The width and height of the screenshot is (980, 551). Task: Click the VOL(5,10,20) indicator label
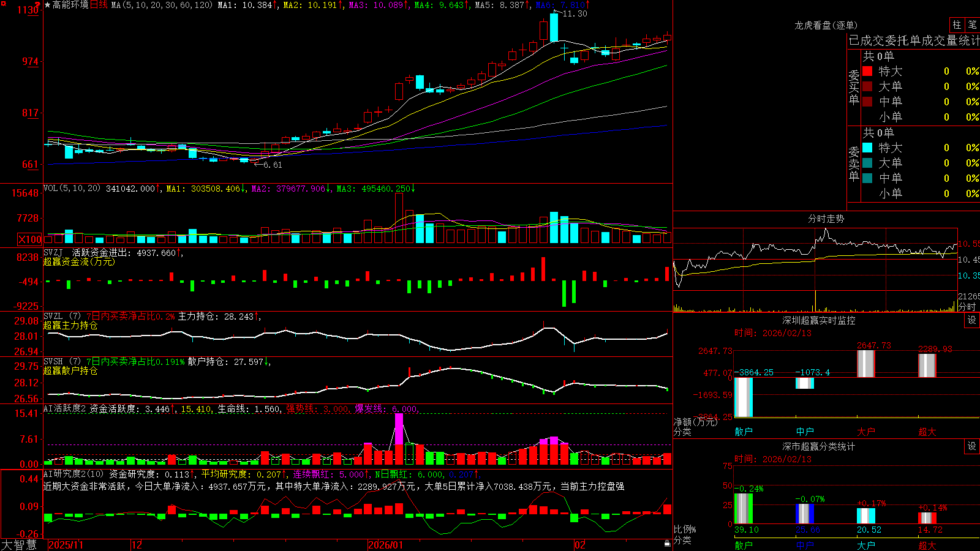[72, 189]
